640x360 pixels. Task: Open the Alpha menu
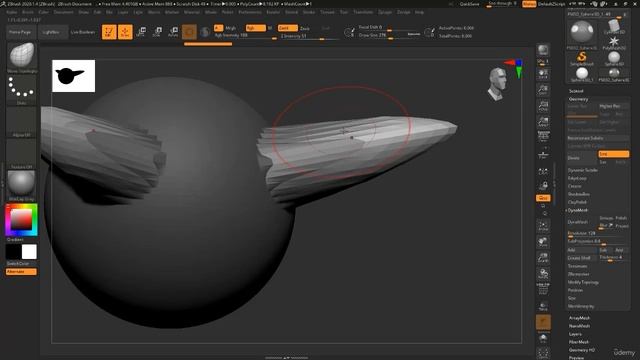coord(11,12)
